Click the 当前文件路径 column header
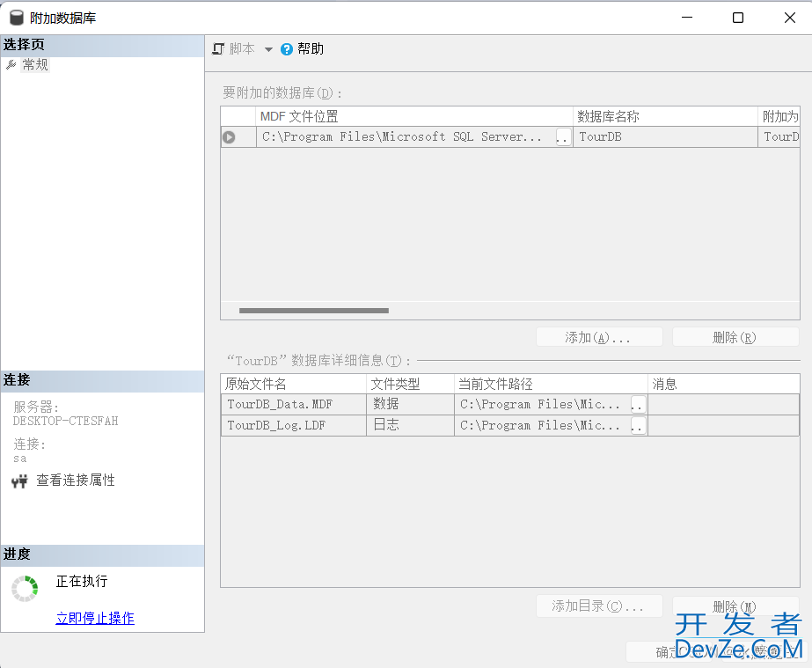The height and width of the screenshot is (668, 812). coord(551,384)
